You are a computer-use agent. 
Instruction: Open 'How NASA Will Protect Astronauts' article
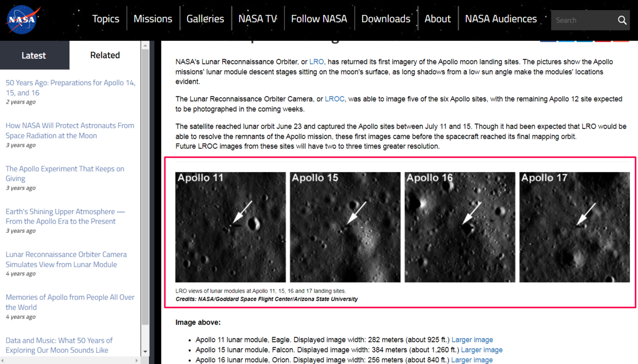pos(70,131)
